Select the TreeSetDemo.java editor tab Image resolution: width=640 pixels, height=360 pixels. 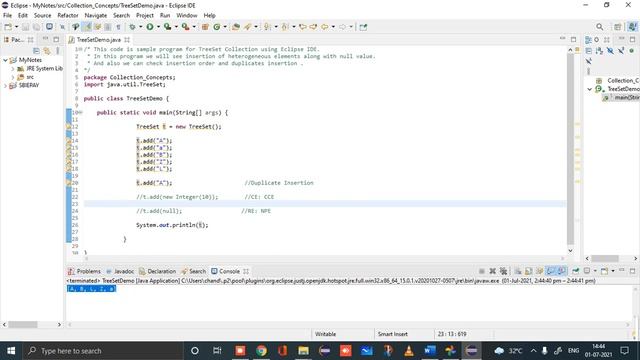click(99, 40)
